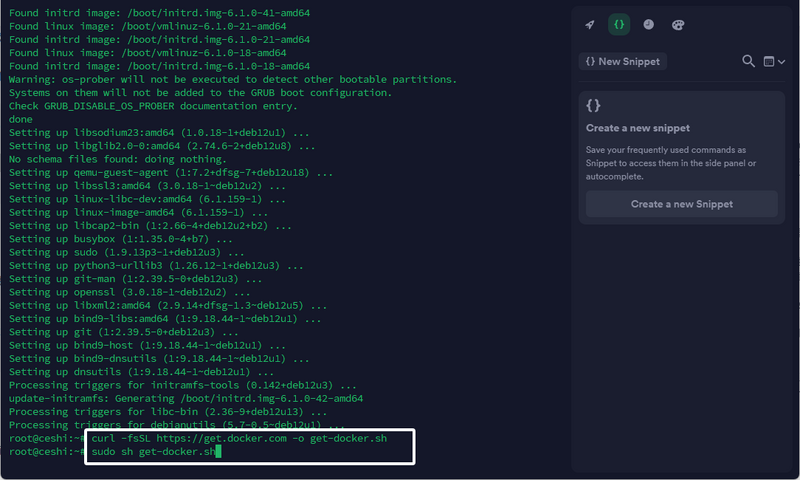
Task: Click the GRUB_DISABLE_OS_PROBER documentation line
Action: (153, 106)
